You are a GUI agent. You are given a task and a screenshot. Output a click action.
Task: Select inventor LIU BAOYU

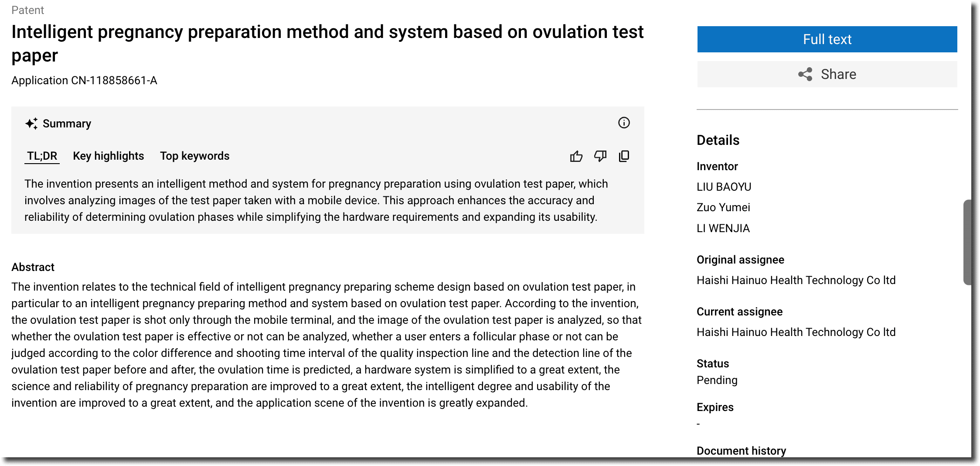[x=724, y=187]
